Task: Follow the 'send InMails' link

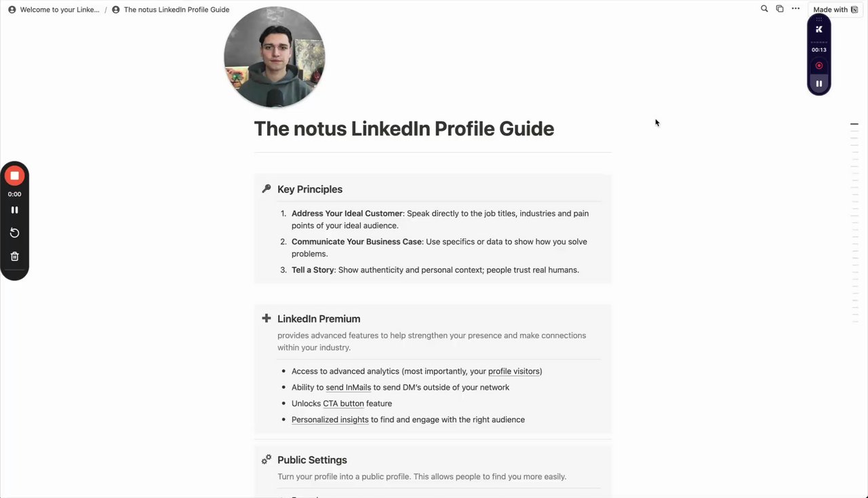Action: [x=348, y=387]
